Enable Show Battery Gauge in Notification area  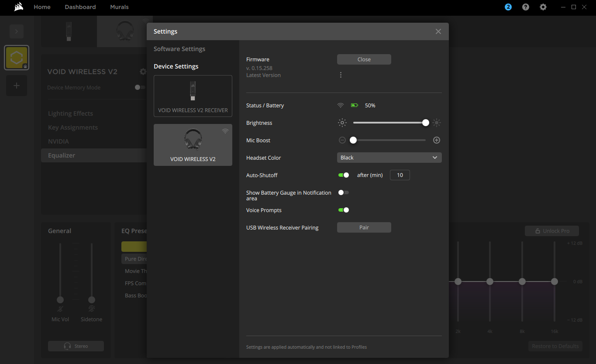[x=344, y=192]
